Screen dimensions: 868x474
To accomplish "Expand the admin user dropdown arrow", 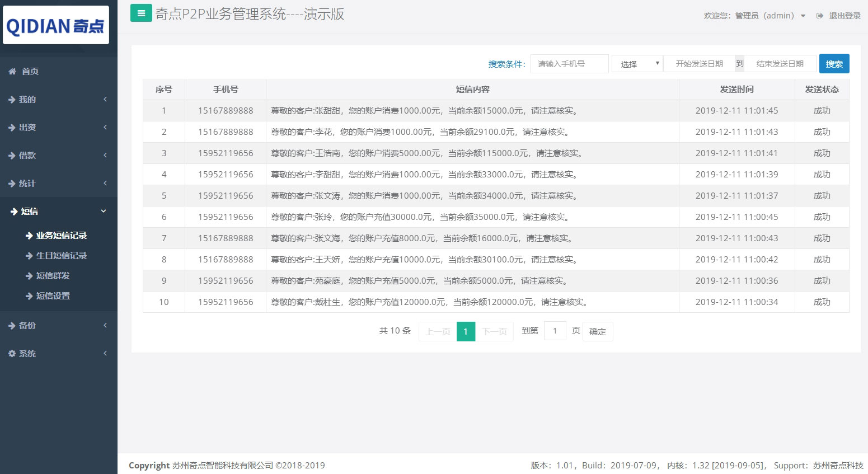I will [803, 16].
